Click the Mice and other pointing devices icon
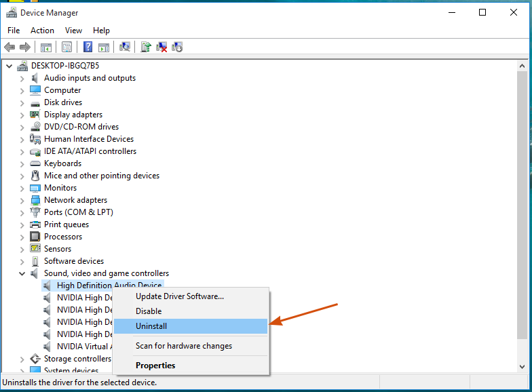The image size is (532, 392). [35, 175]
